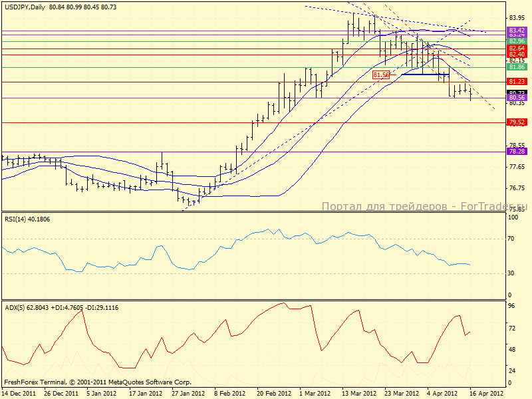This screenshot has width=532, height=399.
Task: Select the green 81.86 level marker
Action: click(x=517, y=67)
